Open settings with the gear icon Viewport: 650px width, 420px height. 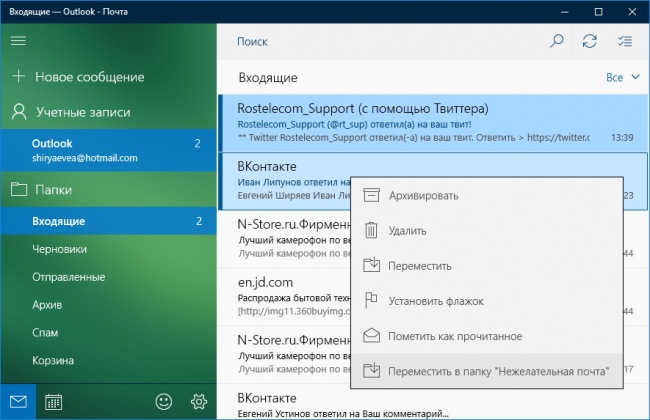click(199, 402)
